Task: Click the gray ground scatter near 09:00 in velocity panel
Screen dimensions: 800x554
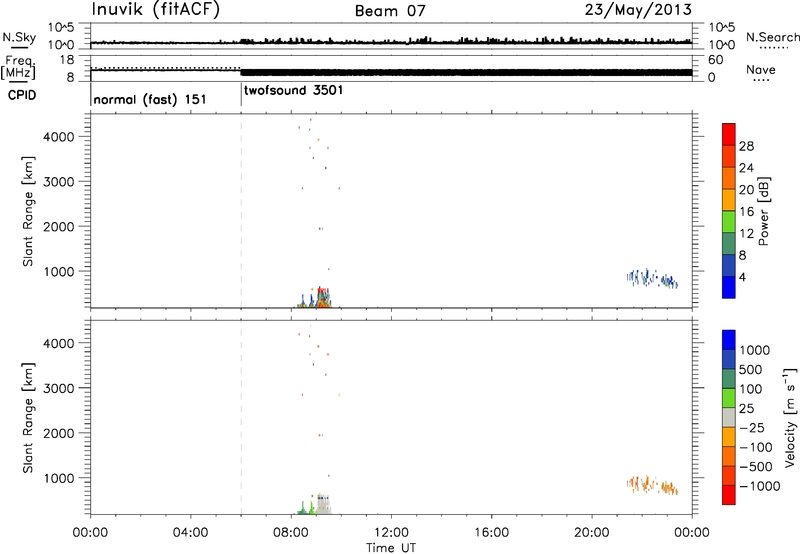Action: 323,507
